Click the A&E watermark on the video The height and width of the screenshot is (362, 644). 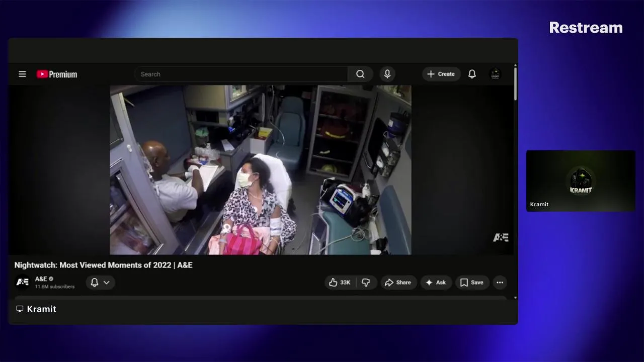pos(501,237)
